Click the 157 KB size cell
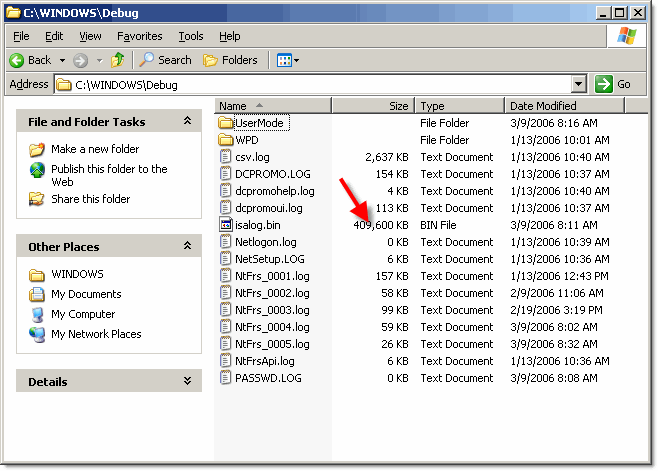 point(392,276)
